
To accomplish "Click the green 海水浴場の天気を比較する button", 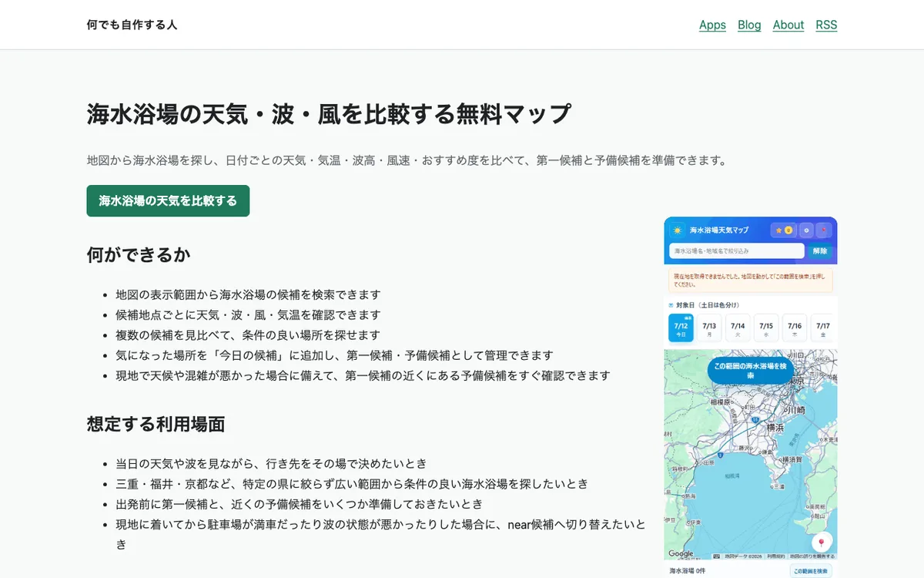I will click(168, 201).
